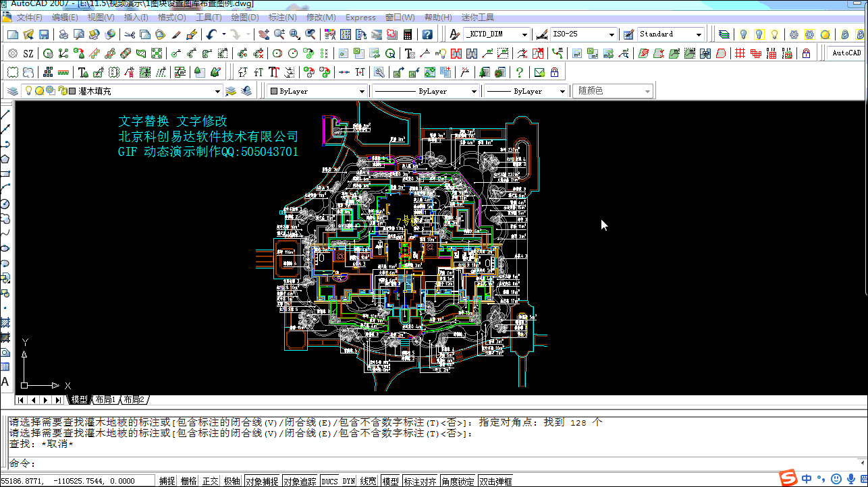
Task: Click the 双击弹框 status button
Action: (x=496, y=482)
